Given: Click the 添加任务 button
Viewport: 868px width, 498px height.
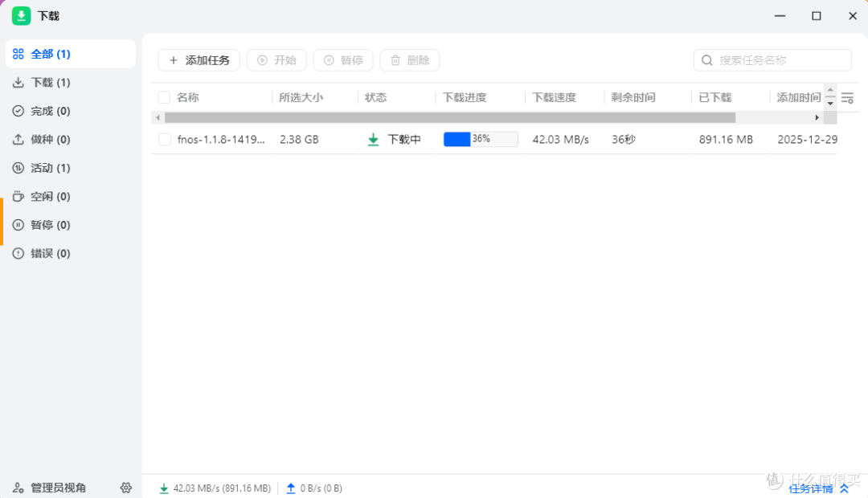Looking at the screenshot, I should coord(199,60).
